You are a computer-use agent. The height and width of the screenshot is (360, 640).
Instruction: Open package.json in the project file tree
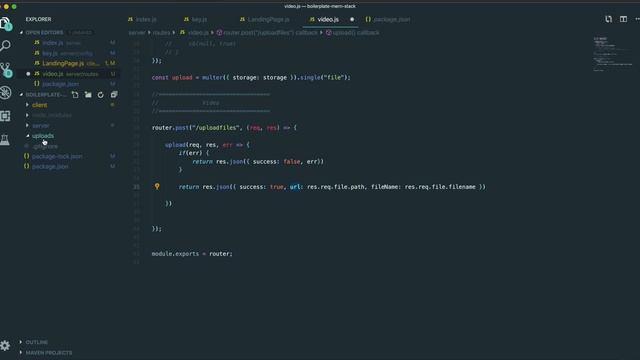pyautogui.click(x=50, y=167)
